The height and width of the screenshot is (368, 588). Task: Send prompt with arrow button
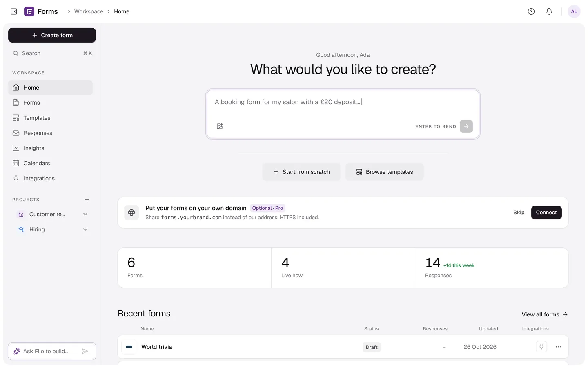point(466,126)
